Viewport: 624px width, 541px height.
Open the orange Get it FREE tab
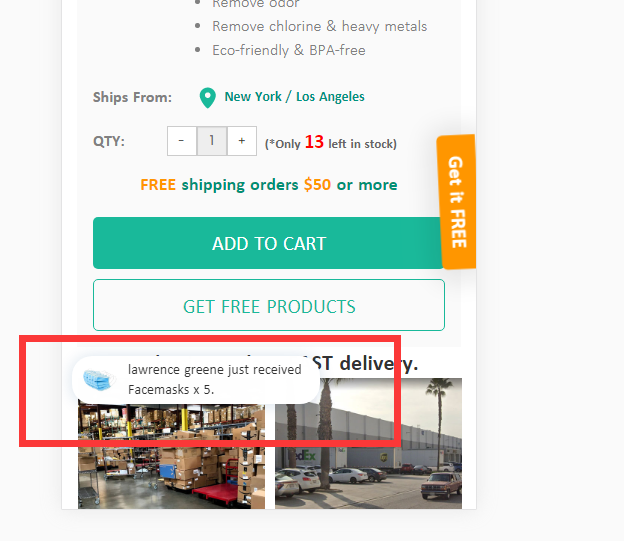pos(456,202)
